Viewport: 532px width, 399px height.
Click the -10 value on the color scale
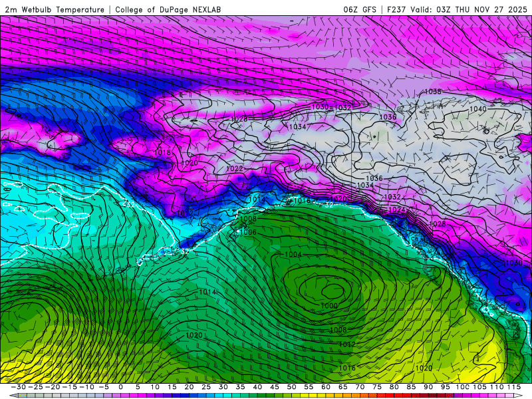(86, 387)
